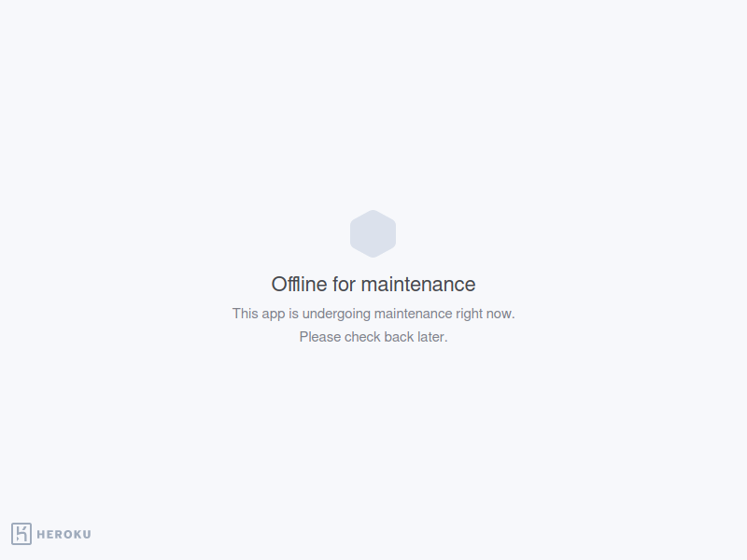The image size is (747, 560).
Task: Click the gray hexagon app icon
Action: pyautogui.click(x=373, y=234)
